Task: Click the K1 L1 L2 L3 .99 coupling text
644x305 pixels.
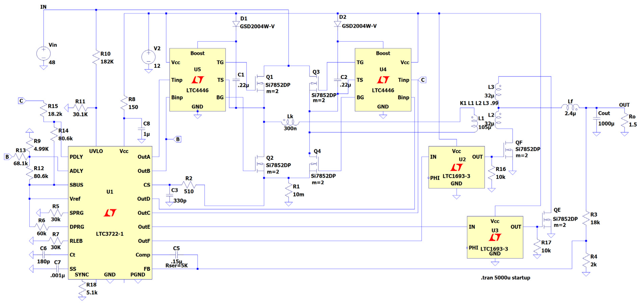Action: (x=479, y=103)
